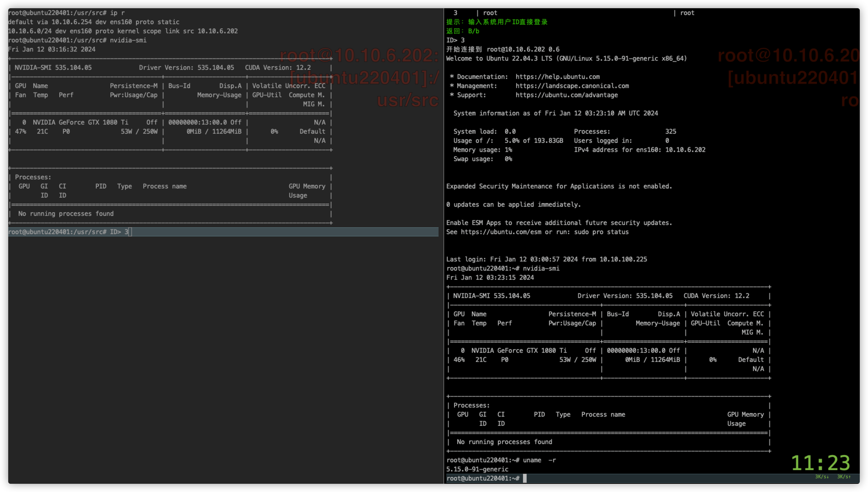
Task: Click the "uname -r" command line
Action: coord(539,460)
